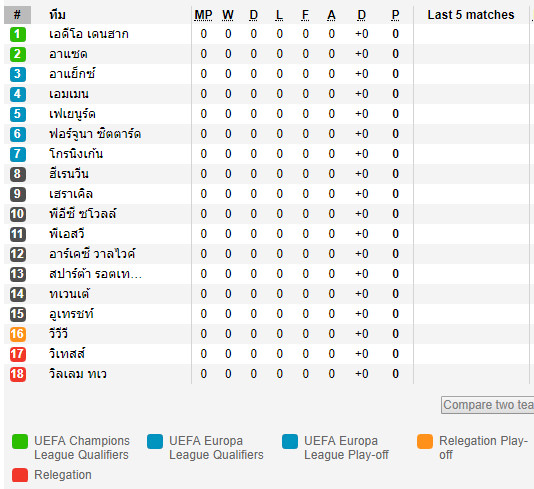
Task: Click the green UEFA Champions League legend swatch
Action: [20, 442]
